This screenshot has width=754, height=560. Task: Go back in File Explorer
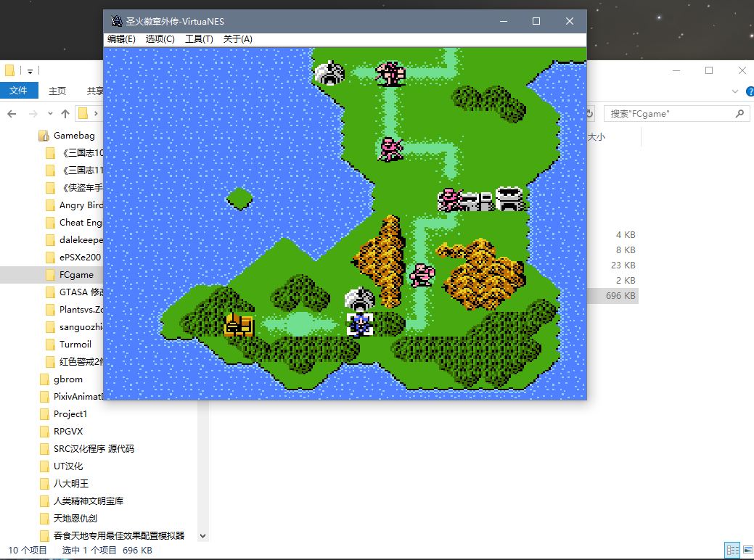click(12, 114)
